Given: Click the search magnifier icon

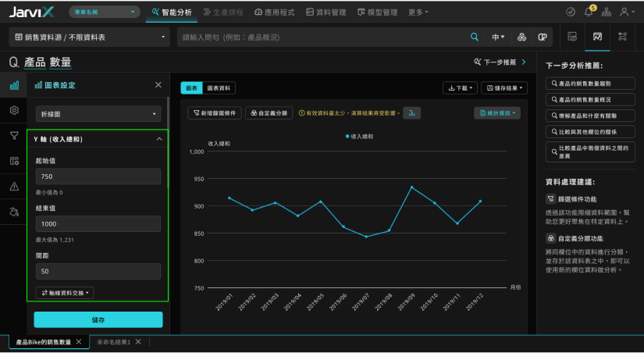Looking at the screenshot, I should coord(475,37).
